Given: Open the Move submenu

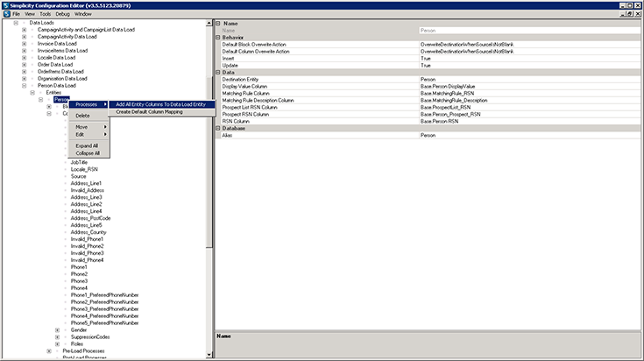Looking at the screenshot, I should click(x=88, y=127).
